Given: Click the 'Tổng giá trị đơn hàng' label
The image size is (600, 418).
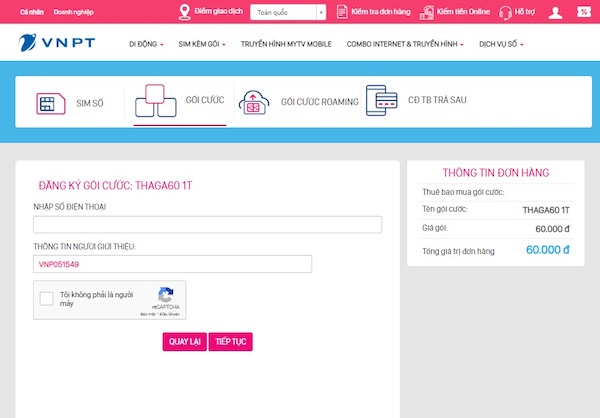Looking at the screenshot, I should pos(458,251).
